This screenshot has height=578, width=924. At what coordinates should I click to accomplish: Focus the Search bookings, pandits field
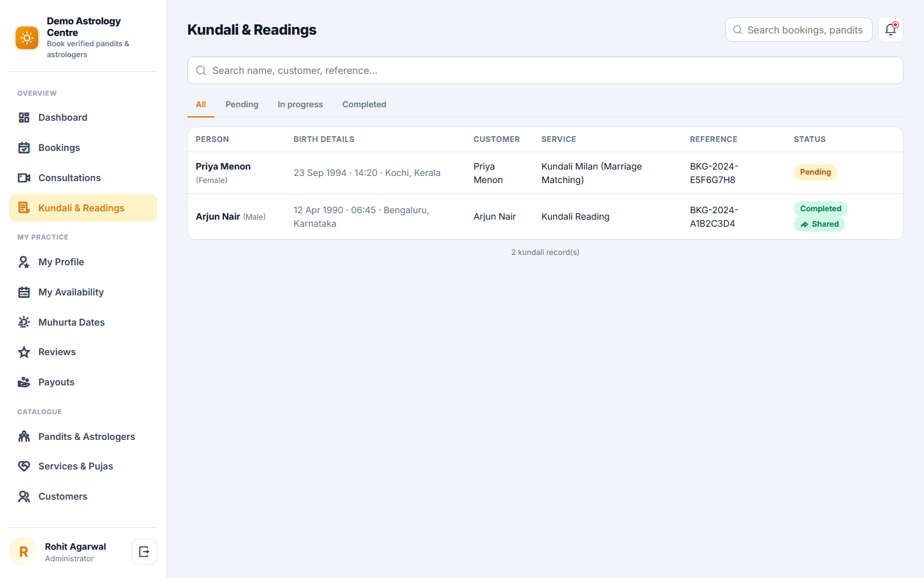coord(799,30)
